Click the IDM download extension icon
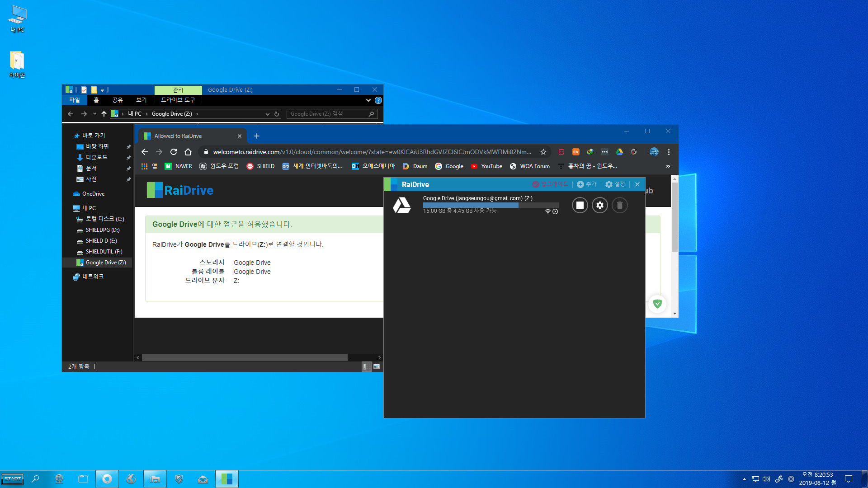The width and height of the screenshot is (868, 488). pyautogui.click(x=590, y=152)
